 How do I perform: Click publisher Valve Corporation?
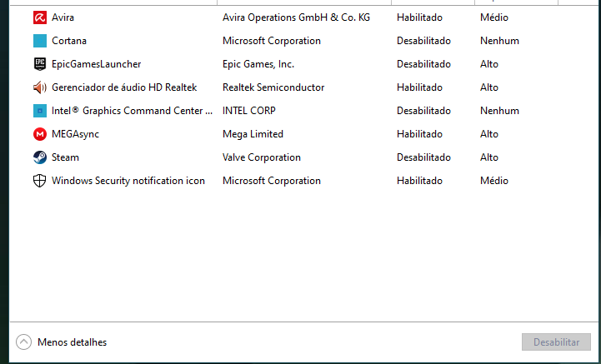262,157
